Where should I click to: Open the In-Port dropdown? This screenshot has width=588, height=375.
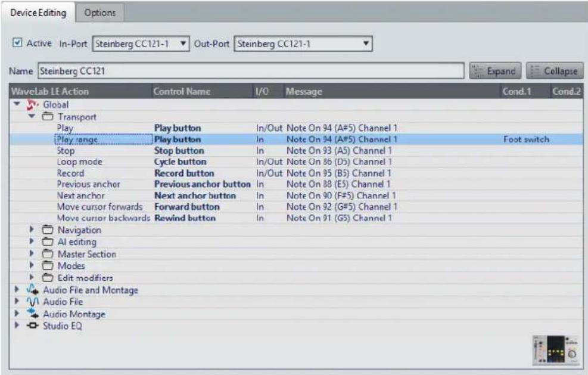[x=141, y=44]
